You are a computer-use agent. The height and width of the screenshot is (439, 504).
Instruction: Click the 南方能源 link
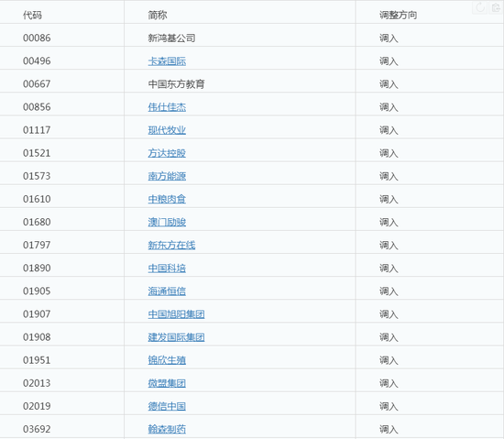point(167,176)
